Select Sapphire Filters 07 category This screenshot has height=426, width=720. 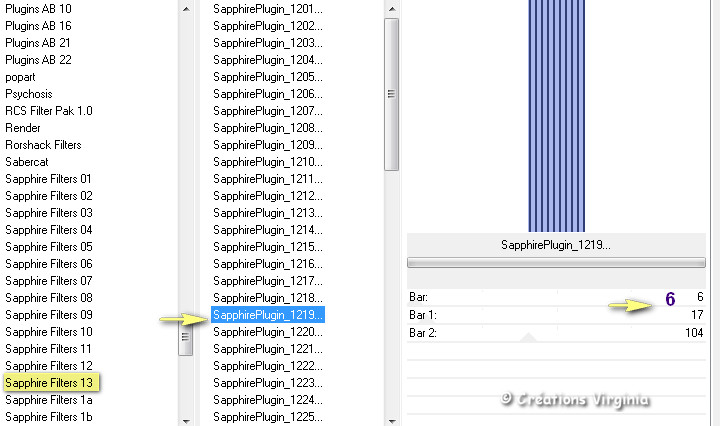[49, 281]
